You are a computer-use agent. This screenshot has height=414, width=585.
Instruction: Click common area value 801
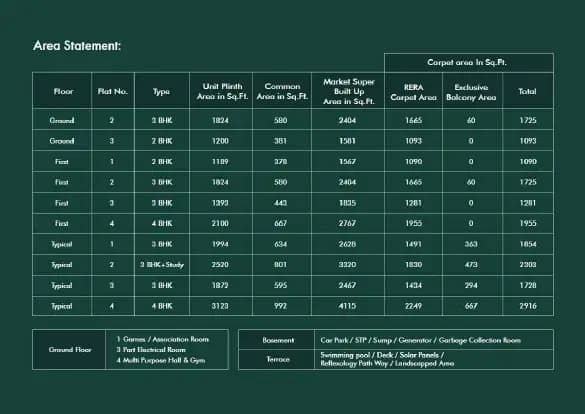point(281,265)
